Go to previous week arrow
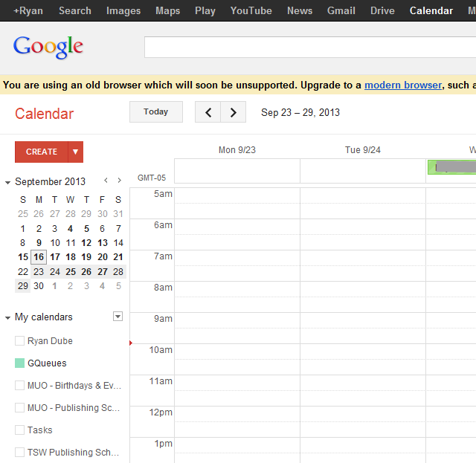 pyautogui.click(x=208, y=112)
